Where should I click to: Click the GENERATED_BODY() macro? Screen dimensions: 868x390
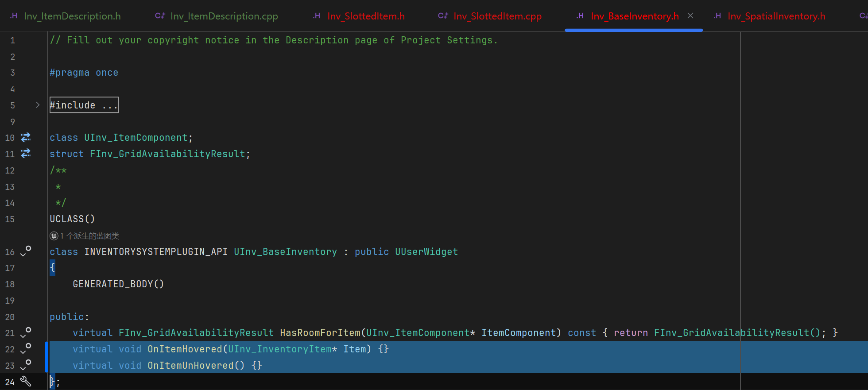coord(118,284)
